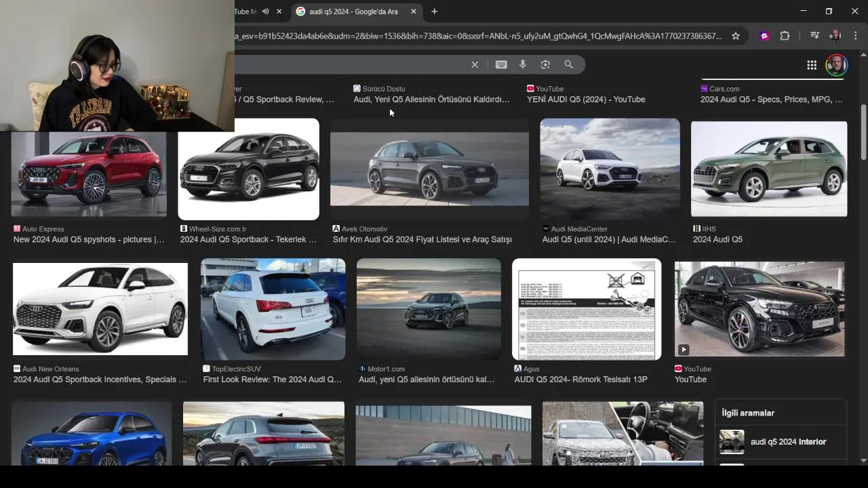This screenshot has width=868, height=488.
Task: Open 'Sıfır Km Audi Q5 2024 Fiyat Listesi' link
Action: tap(422, 239)
